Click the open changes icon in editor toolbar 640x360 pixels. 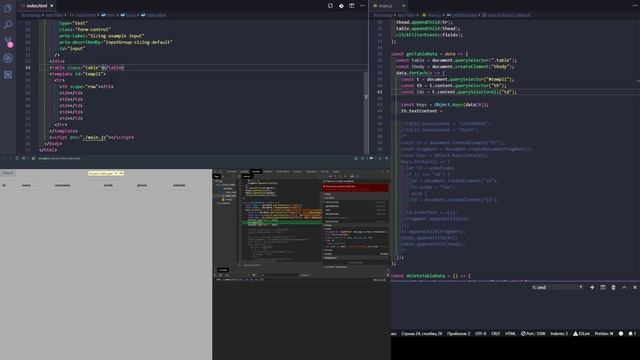click(330, 6)
